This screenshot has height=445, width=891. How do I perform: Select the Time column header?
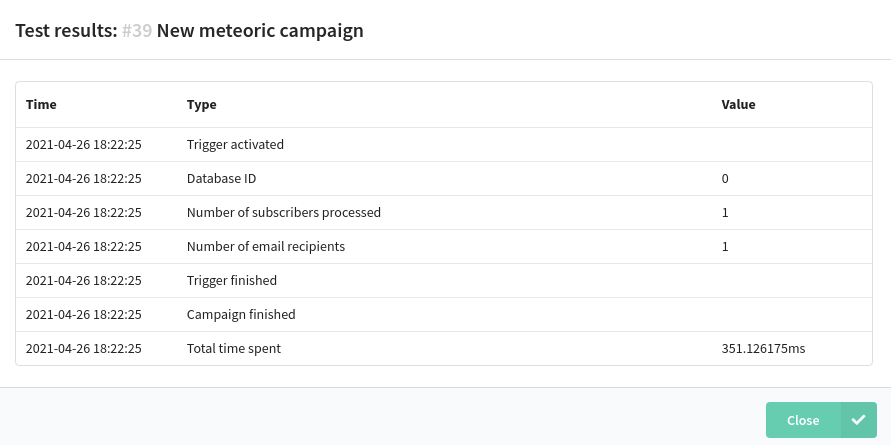[41, 105]
